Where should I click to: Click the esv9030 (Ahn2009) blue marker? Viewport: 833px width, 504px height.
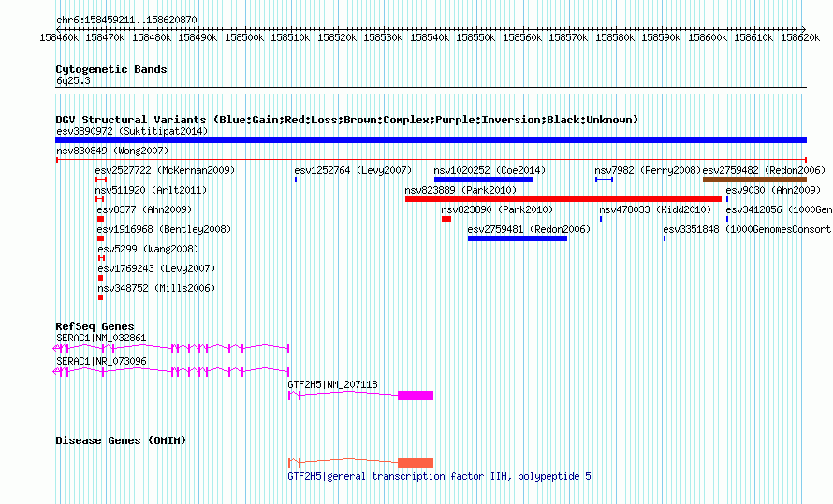pos(726,199)
